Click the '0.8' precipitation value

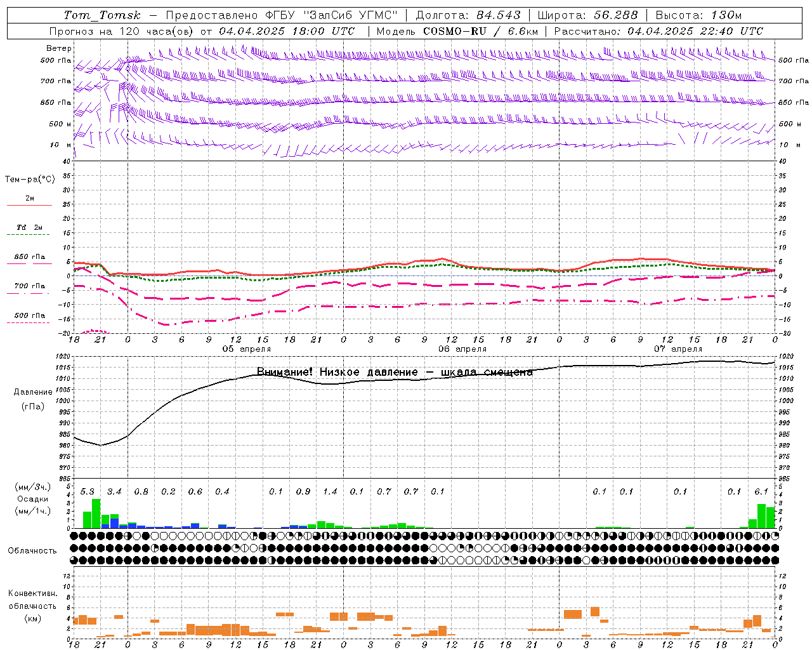(x=141, y=491)
